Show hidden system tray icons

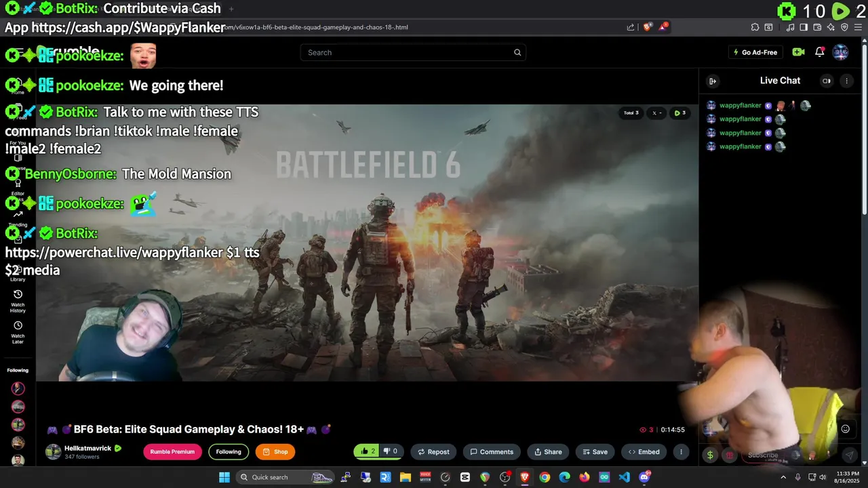pos(784,477)
